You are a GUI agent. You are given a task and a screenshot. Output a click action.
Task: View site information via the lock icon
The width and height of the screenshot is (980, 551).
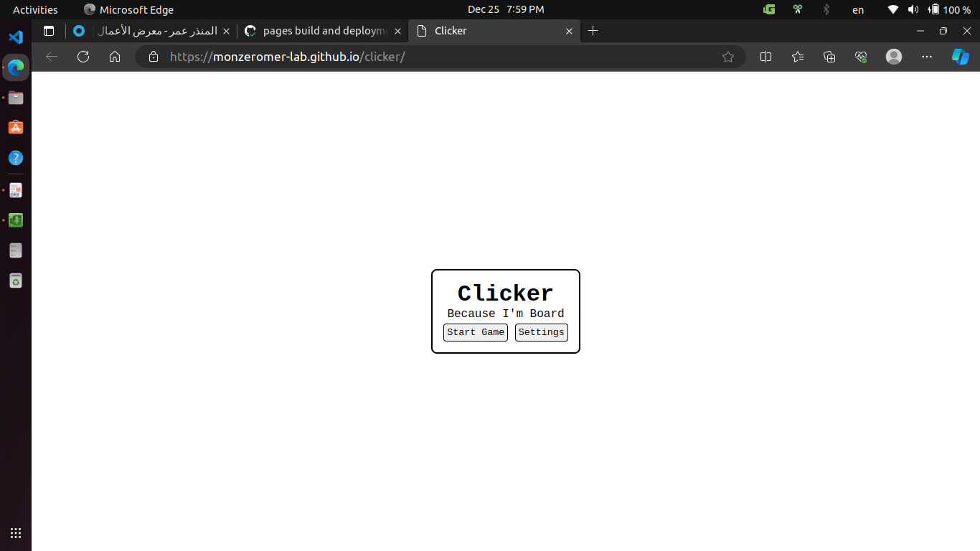point(153,57)
